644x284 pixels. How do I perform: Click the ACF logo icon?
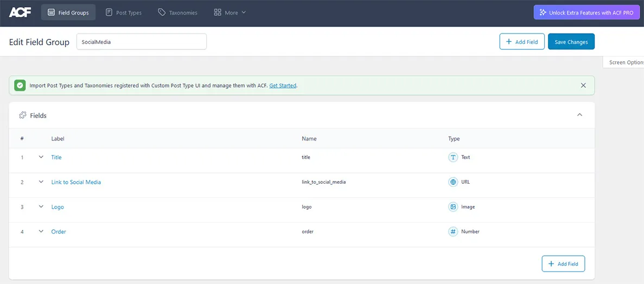[20, 12]
